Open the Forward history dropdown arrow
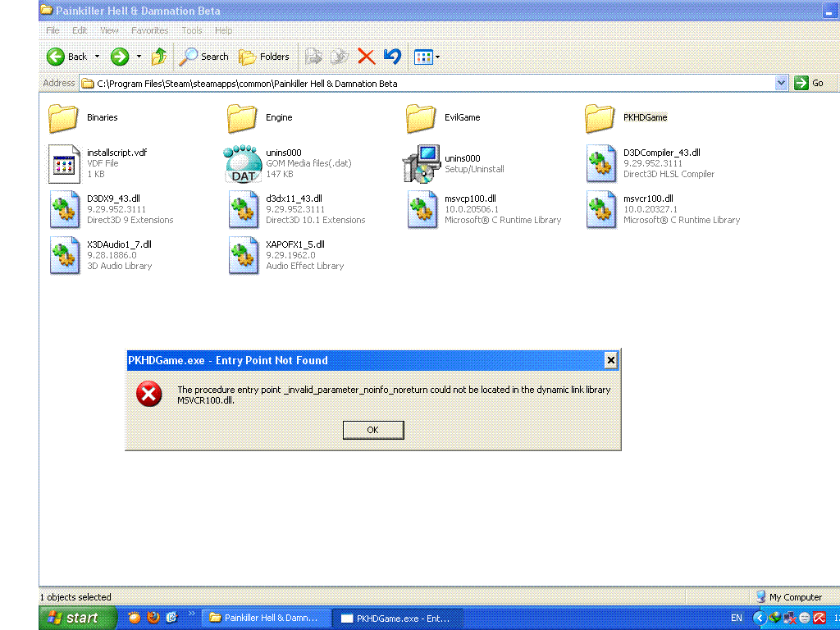The height and width of the screenshot is (630, 840). point(139,57)
